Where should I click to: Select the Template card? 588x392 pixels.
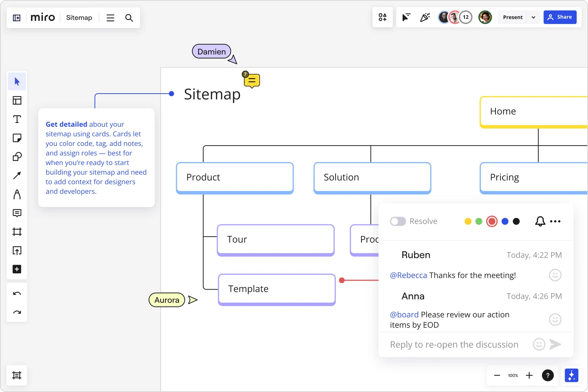277,290
